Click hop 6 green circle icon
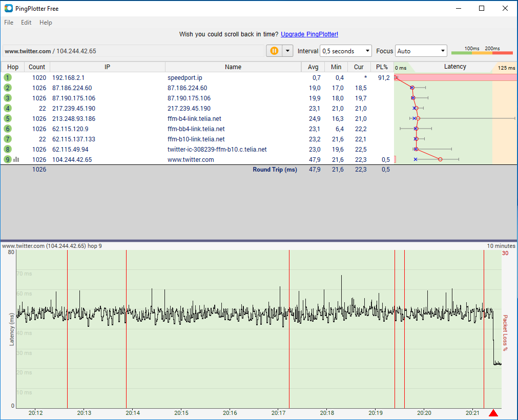The height and width of the screenshot is (420, 518). point(8,129)
